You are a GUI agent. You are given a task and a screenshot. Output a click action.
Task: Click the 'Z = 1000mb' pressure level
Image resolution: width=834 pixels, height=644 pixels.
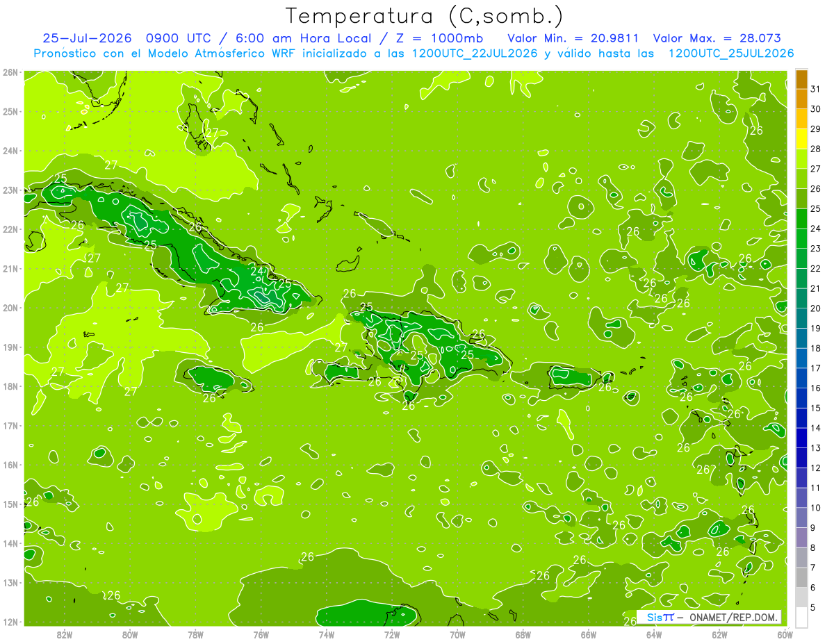pyautogui.click(x=439, y=38)
